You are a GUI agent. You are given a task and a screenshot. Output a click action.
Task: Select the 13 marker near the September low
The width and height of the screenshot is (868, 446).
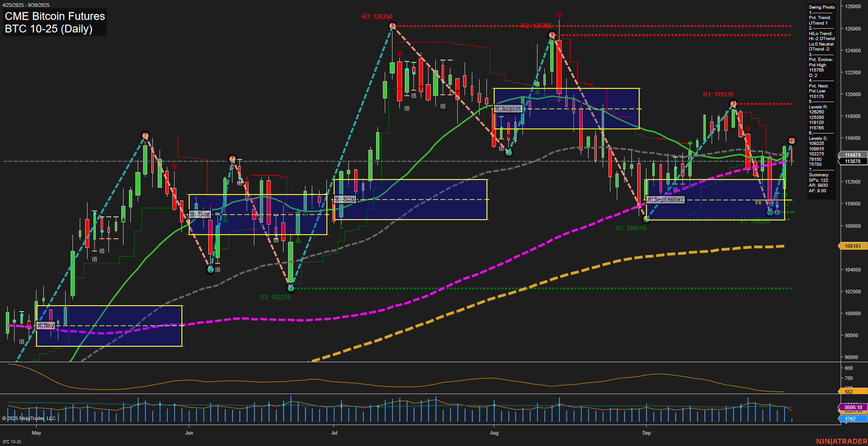click(x=777, y=212)
